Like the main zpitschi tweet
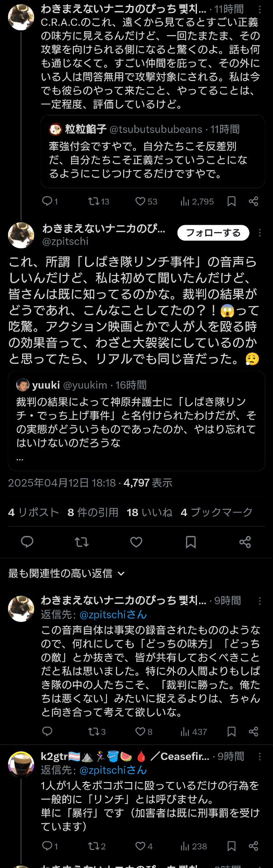This screenshot has width=273, height=868. click(136, 542)
